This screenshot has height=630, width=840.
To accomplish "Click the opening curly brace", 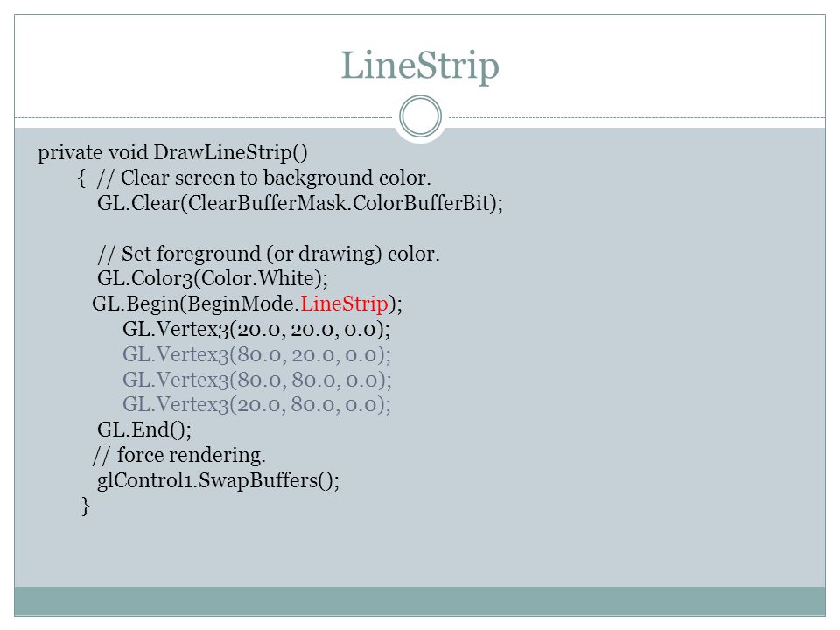I will 82,178.
